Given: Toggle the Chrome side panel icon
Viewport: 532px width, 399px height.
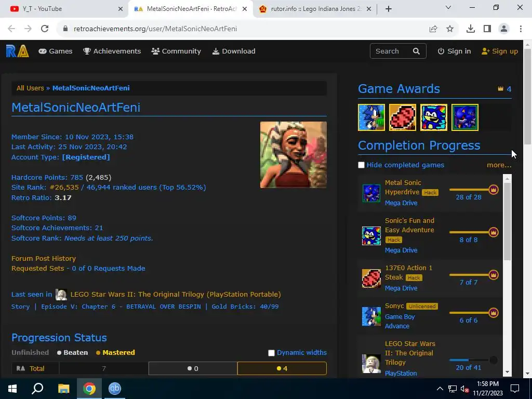Looking at the screenshot, I should [x=487, y=29].
